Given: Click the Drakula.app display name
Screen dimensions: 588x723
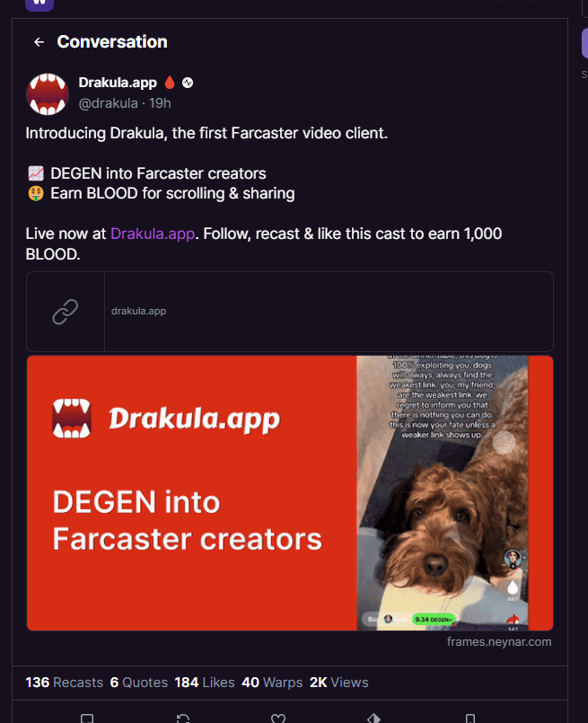Looking at the screenshot, I should coord(118,83).
